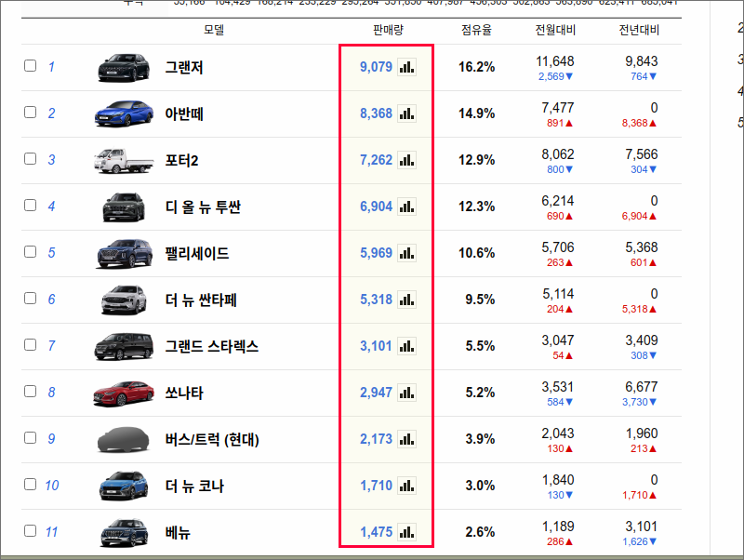Click the 베뉴 car thumbnail
This screenshot has height=560, width=744.
[124, 532]
